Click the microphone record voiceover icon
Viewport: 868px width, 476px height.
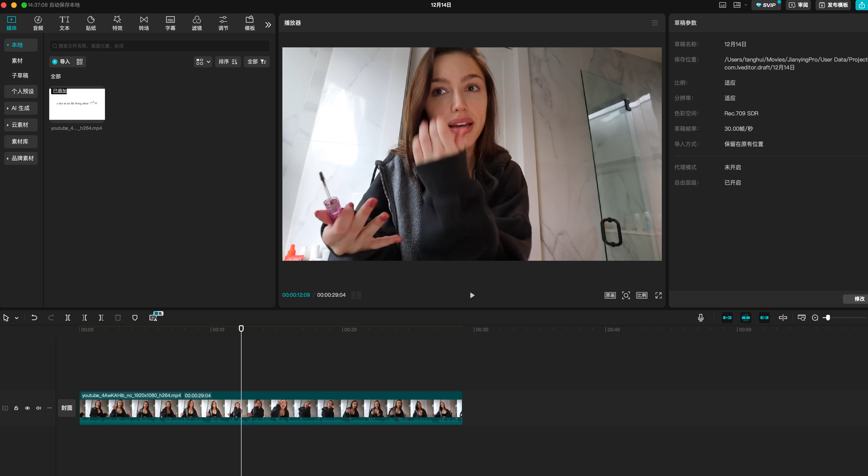[x=701, y=318]
